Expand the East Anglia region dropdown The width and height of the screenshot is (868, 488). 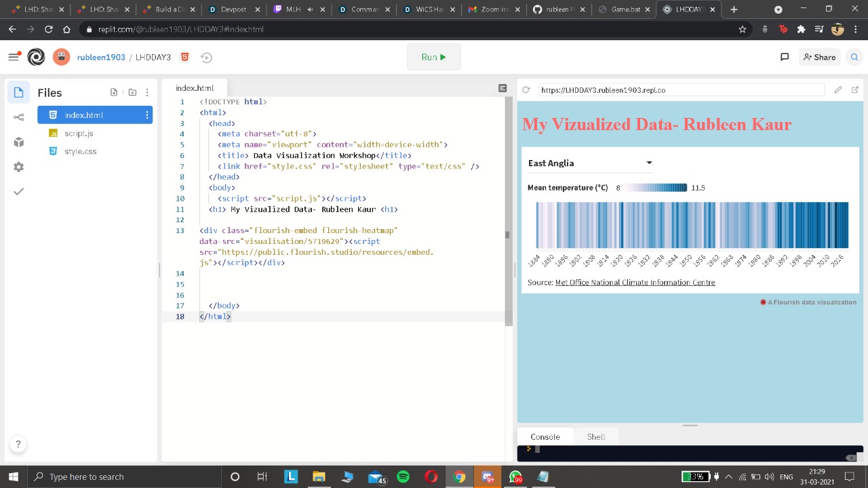point(590,163)
